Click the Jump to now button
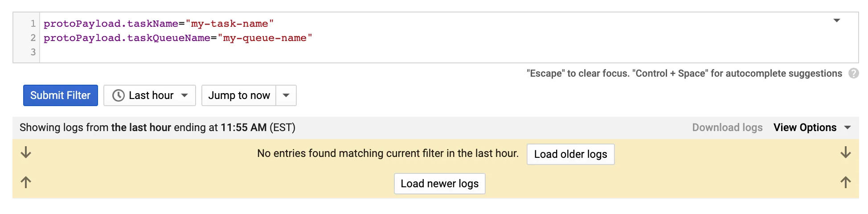The height and width of the screenshot is (214, 868). tap(239, 95)
